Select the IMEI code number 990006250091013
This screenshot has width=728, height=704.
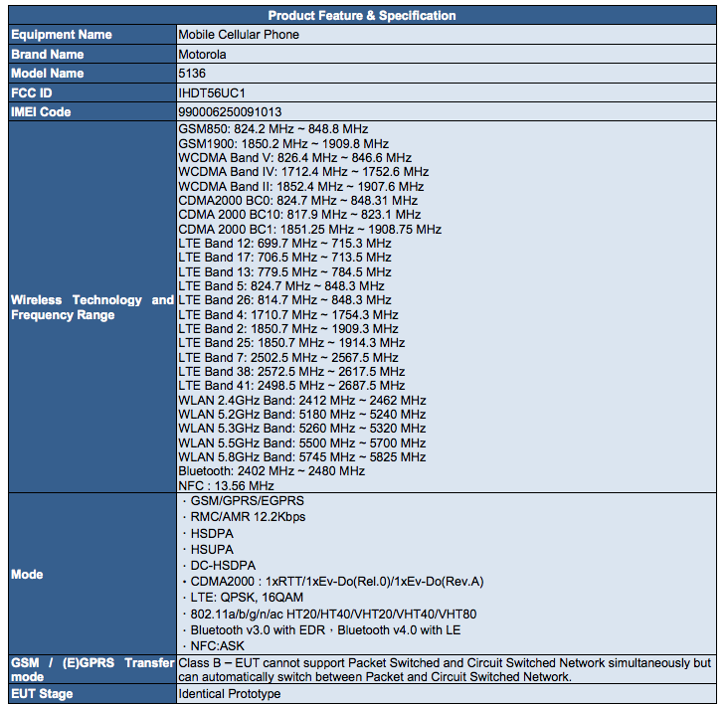(229, 111)
